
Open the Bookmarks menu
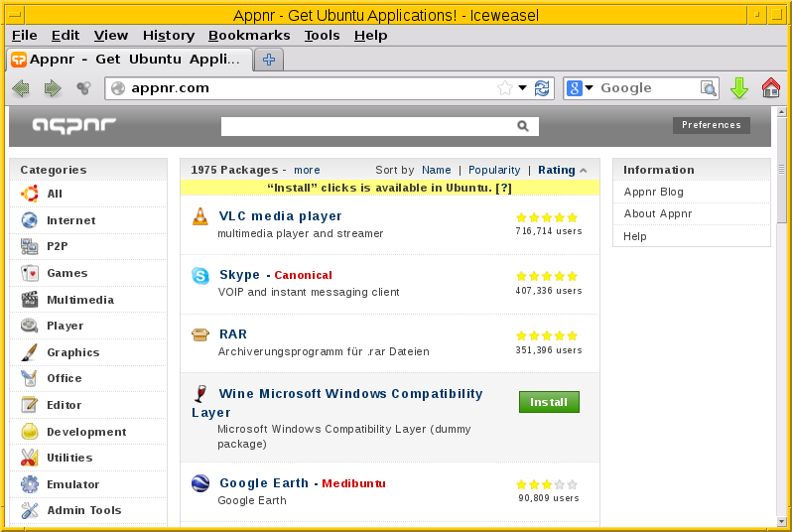click(249, 36)
